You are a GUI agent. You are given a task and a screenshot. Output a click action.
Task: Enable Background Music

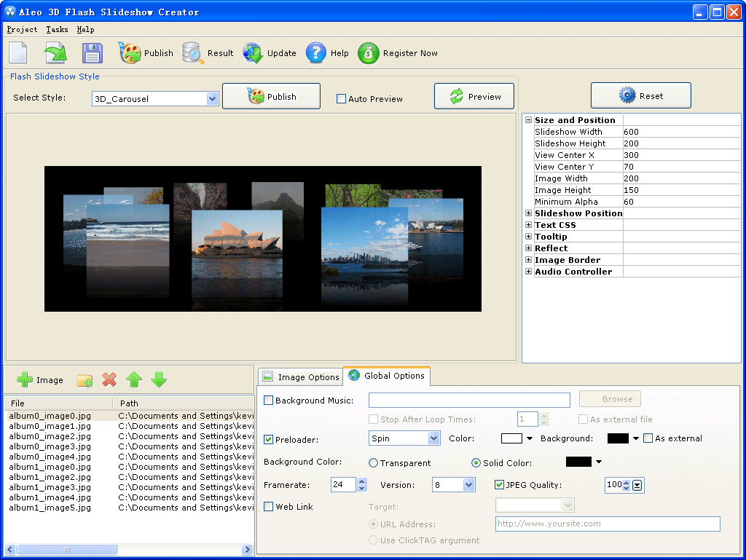[268, 400]
